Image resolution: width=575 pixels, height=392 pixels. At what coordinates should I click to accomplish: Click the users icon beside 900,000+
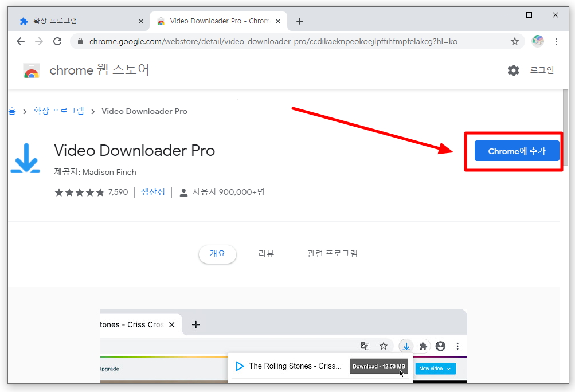pyautogui.click(x=183, y=192)
